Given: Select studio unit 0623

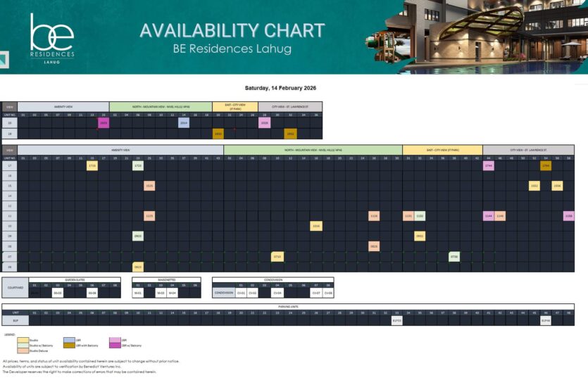Looking at the screenshot, I should point(138,267).
